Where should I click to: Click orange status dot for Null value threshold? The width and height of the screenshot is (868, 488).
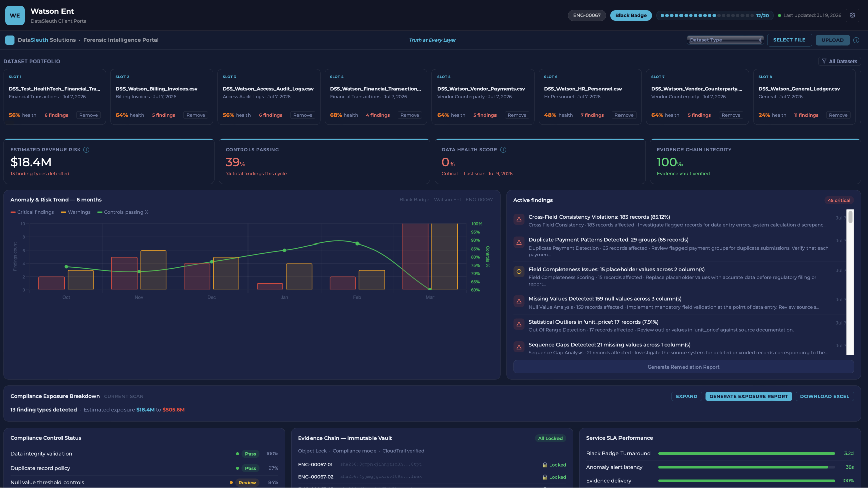[x=231, y=483]
